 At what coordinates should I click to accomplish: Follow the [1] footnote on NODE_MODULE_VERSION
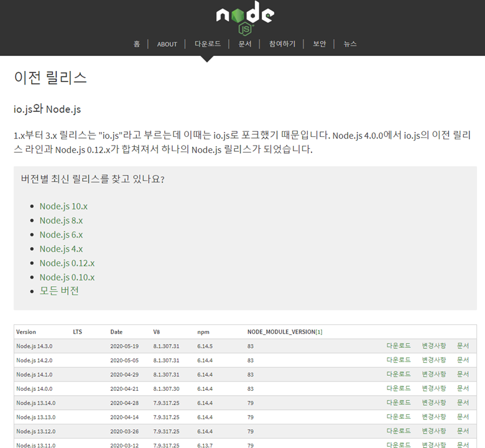coord(318,332)
